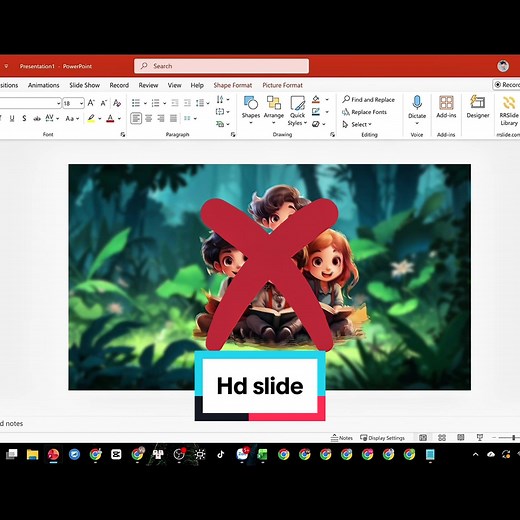Open the Shape Format tab

233,85
